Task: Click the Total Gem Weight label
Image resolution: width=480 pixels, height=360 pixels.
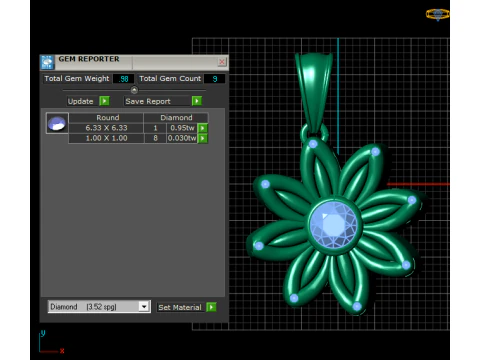Action: (x=77, y=79)
